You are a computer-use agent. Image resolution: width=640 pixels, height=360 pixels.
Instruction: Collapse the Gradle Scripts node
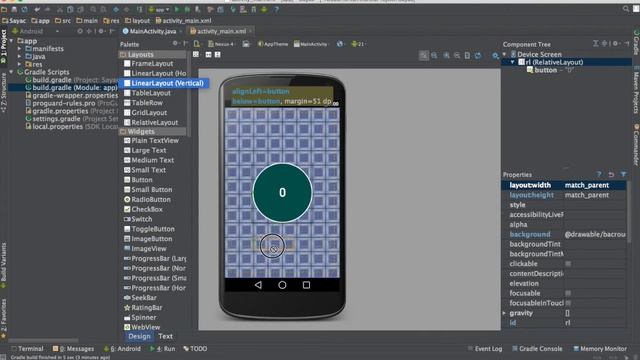[x=11, y=72]
